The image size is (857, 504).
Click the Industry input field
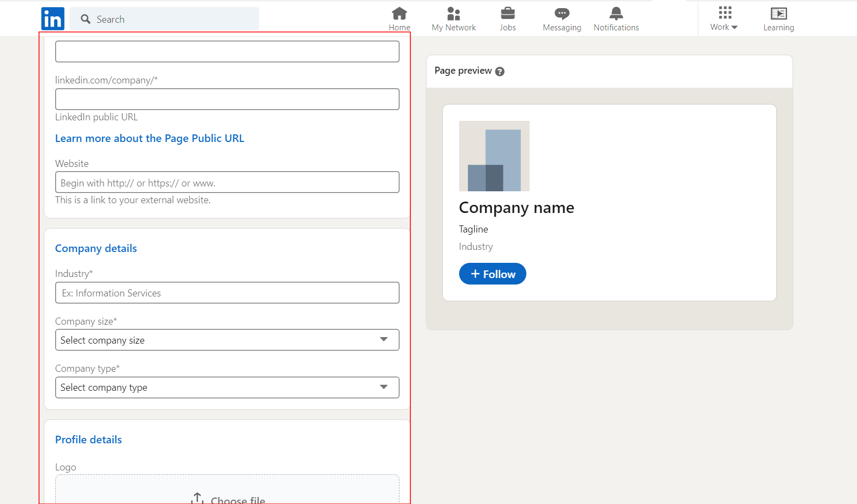pos(227,293)
